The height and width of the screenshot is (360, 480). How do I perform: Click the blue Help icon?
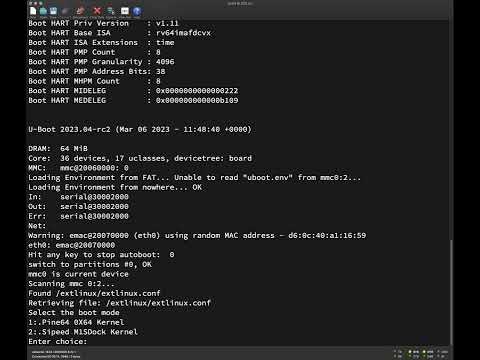(137, 11)
